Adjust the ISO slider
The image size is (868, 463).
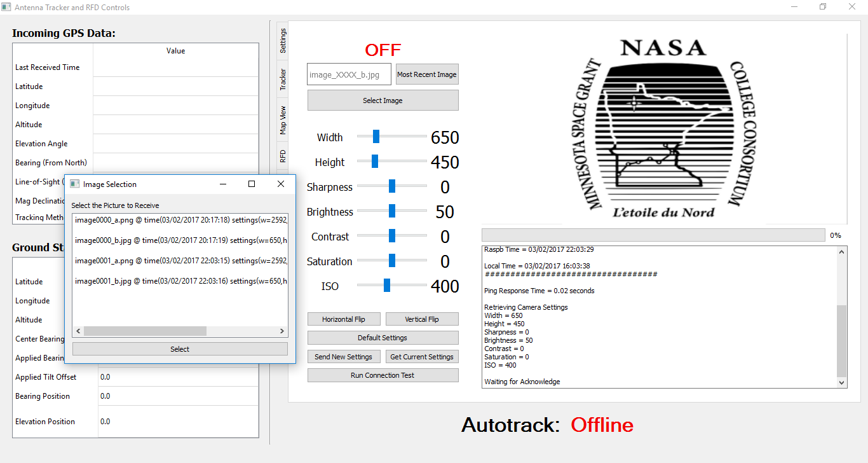point(392,285)
